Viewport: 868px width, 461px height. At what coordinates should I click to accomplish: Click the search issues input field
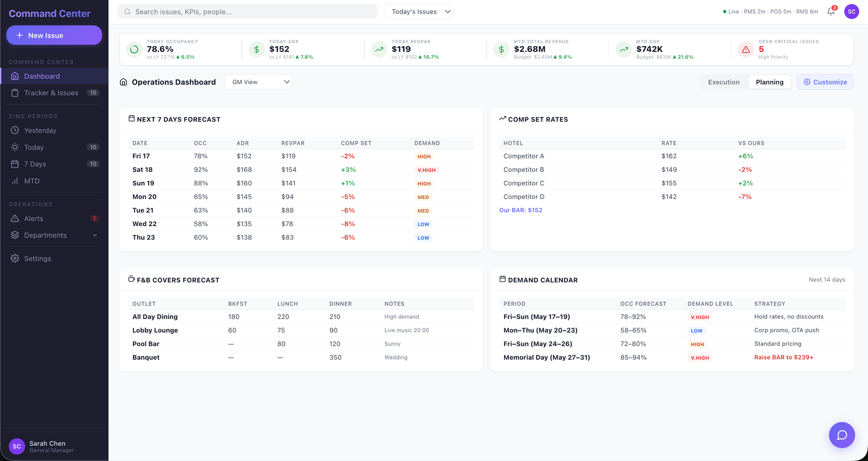coord(247,11)
